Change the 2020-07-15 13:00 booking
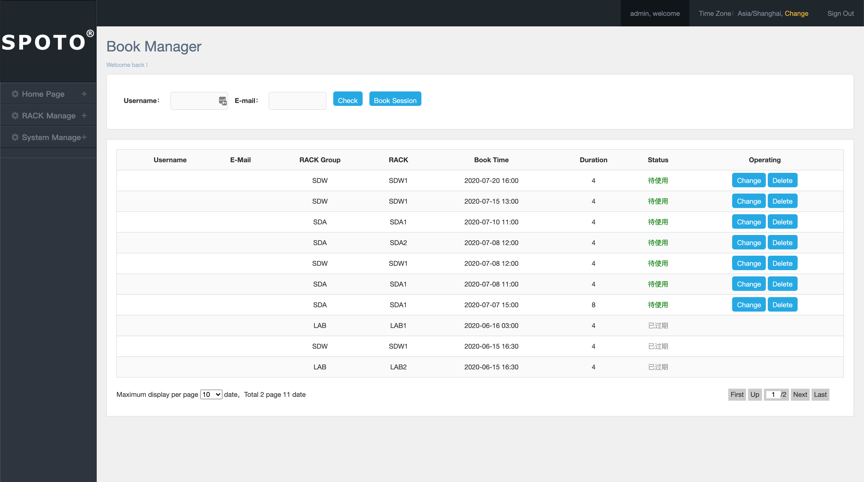Screen dimensions: 864x482 [748, 201]
